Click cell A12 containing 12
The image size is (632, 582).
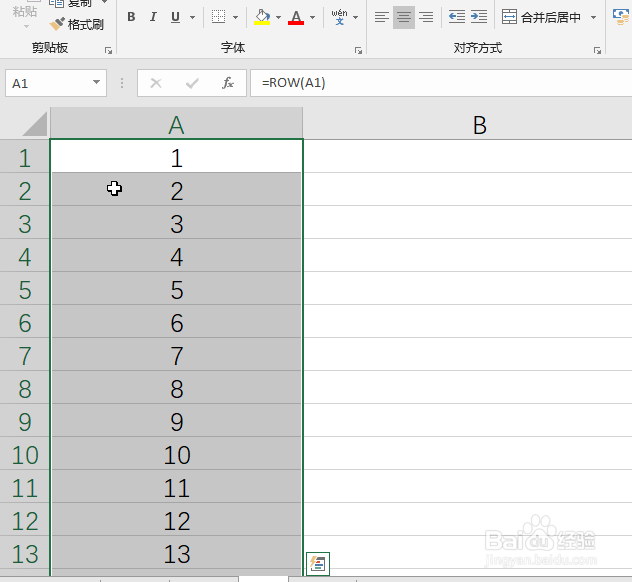click(176, 521)
